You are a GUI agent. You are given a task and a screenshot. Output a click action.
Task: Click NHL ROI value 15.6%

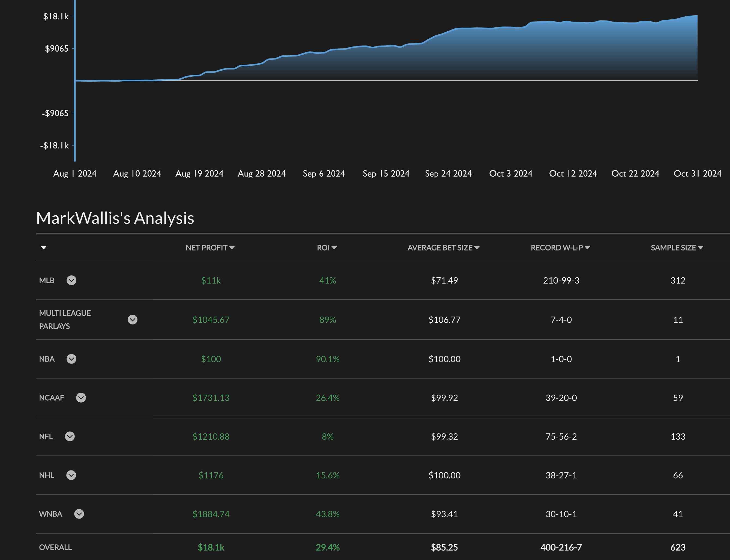coord(328,475)
